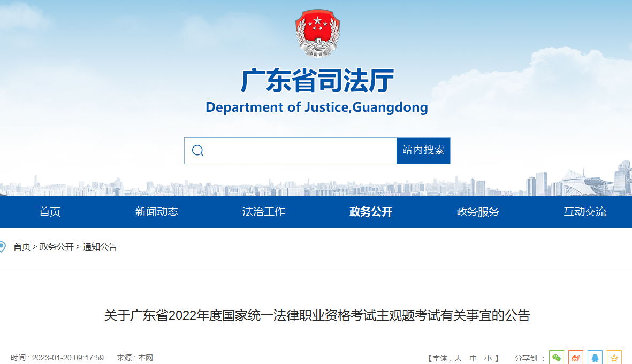This screenshot has width=632, height=364.
Task: Open the 互动交流 navigation tab
Action: (585, 212)
